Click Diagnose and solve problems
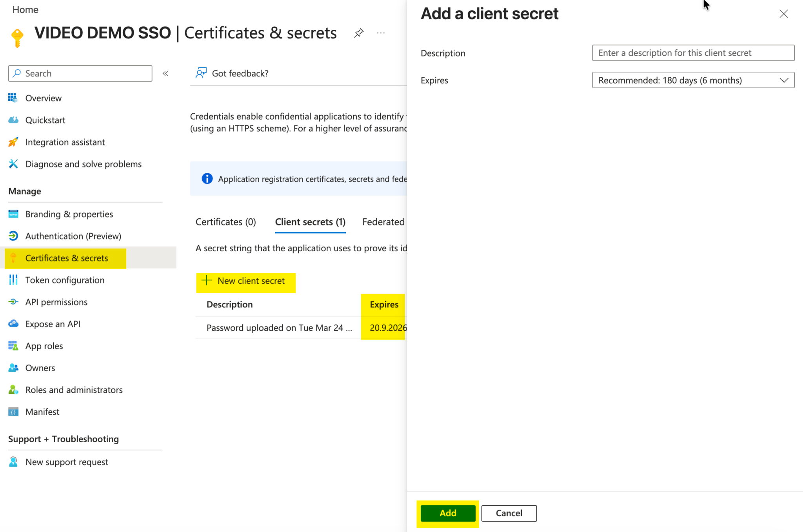 point(83,164)
